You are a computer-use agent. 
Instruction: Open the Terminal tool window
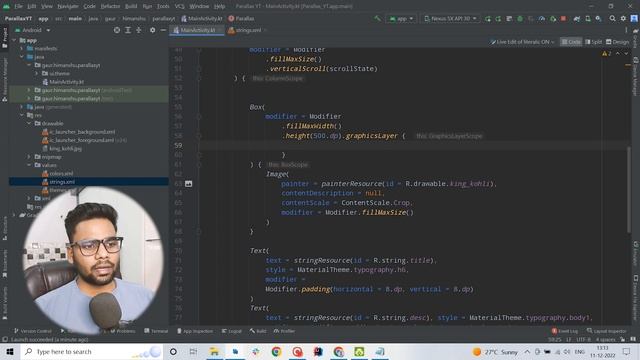(x=156, y=331)
